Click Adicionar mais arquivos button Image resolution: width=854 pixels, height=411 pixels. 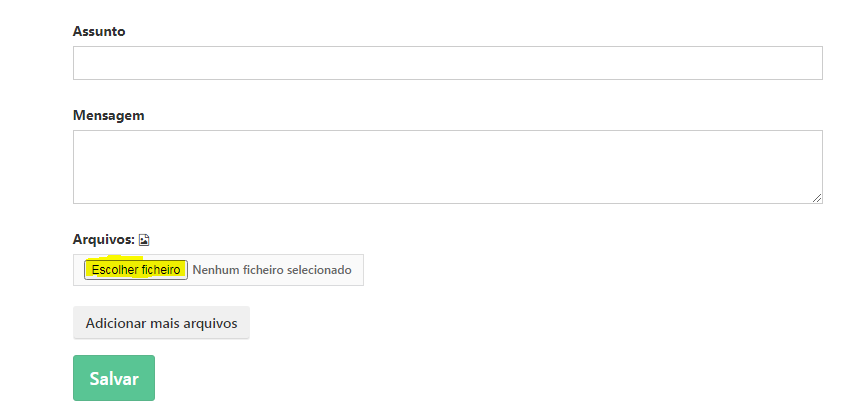coord(161,323)
